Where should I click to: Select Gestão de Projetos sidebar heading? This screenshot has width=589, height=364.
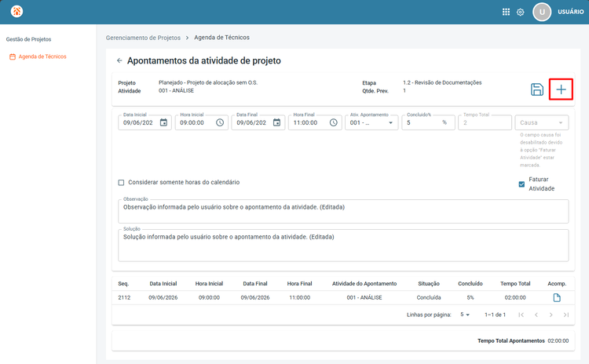click(28, 39)
